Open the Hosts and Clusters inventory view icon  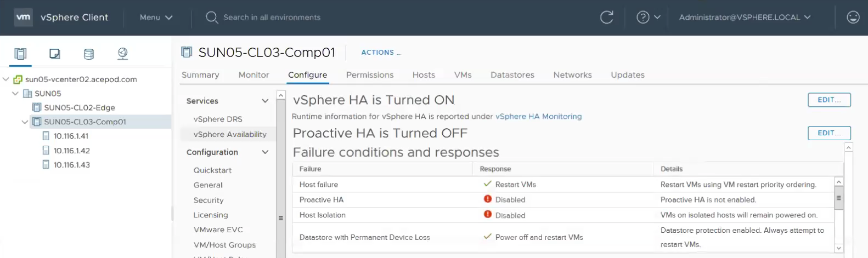(20, 54)
